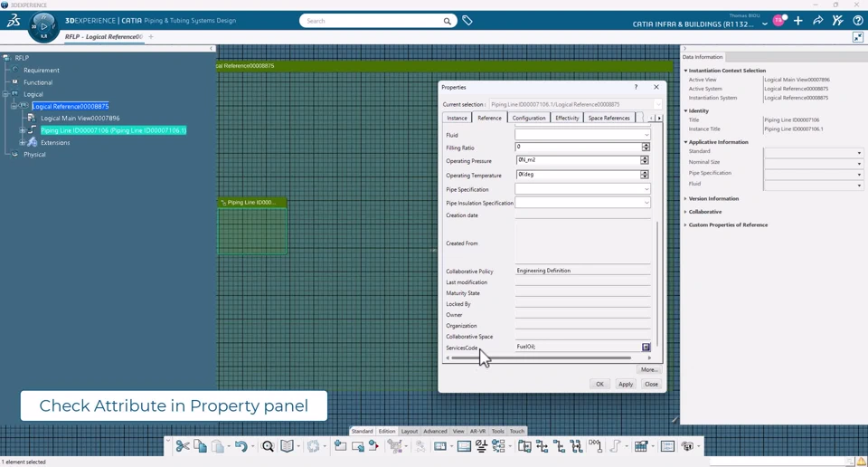This screenshot has width=868, height=467.
Task: Click the ServicesCode value editor icon
Action: (x=646, y=347)
